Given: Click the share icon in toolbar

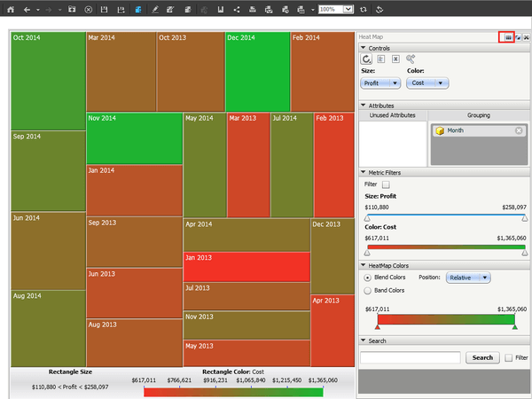Looking at the screenshot, I should point(237,10).
